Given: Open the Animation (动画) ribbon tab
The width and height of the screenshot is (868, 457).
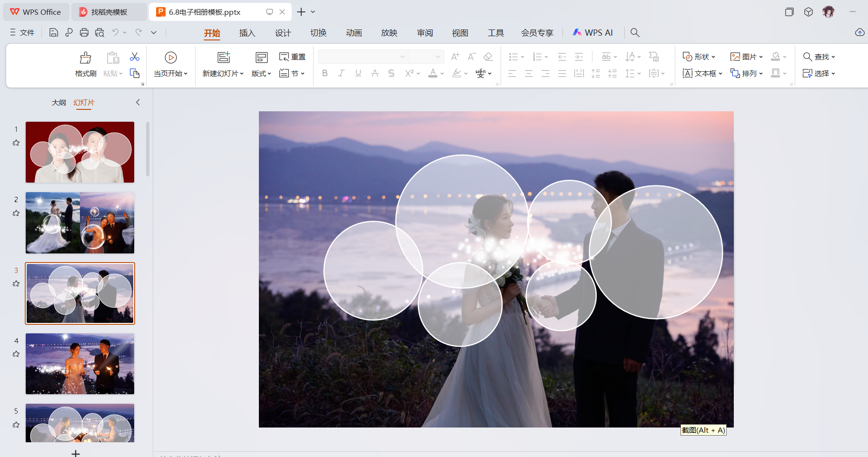Looking at the screenshot, I should coord(354,33).
